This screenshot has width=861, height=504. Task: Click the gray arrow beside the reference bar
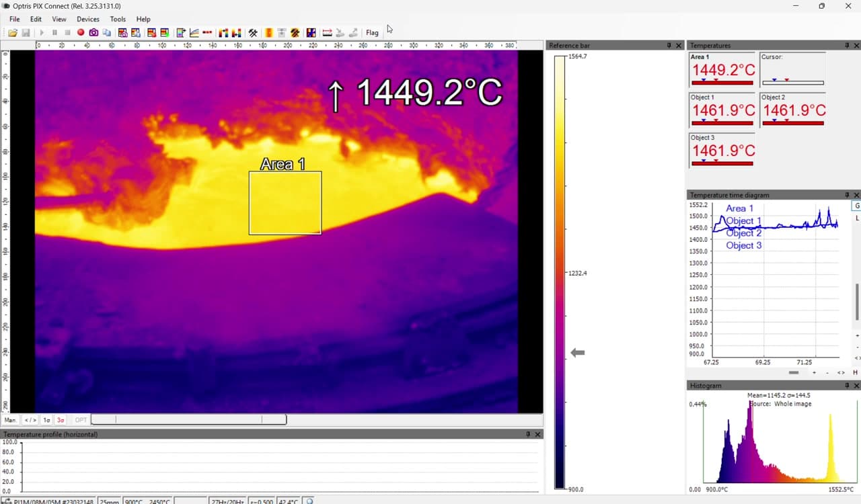point(577,352)
